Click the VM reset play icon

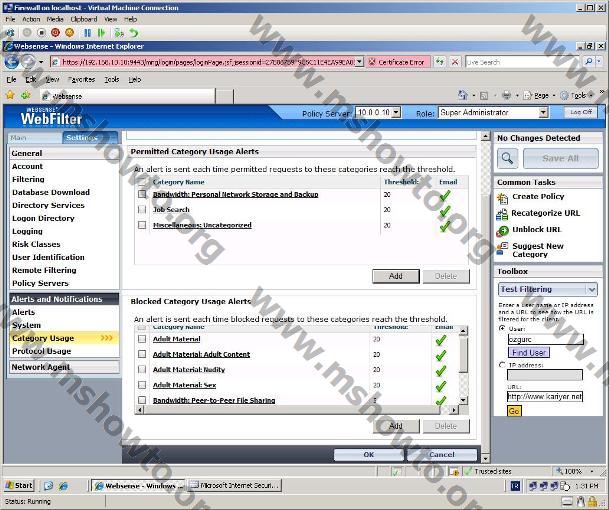click(x=101, y=33)
